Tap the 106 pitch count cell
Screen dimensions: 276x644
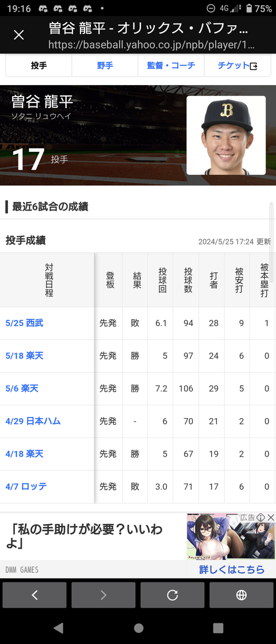pos(186,388)
